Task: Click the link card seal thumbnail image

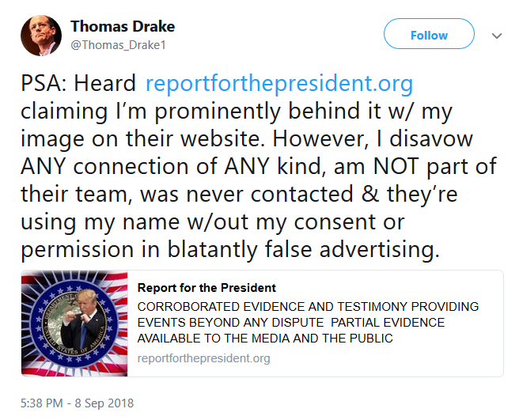Action: [74, 324]
